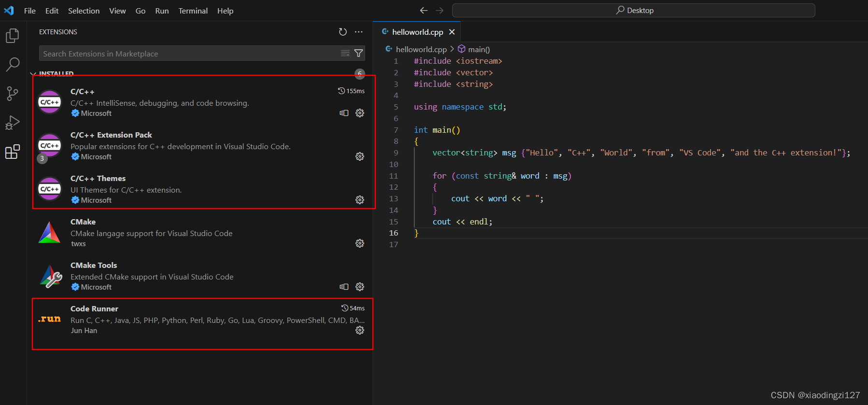Open the manage gear for C/C++ extension
The width and height of the screenshot is (868, 405).
[360, 113]
